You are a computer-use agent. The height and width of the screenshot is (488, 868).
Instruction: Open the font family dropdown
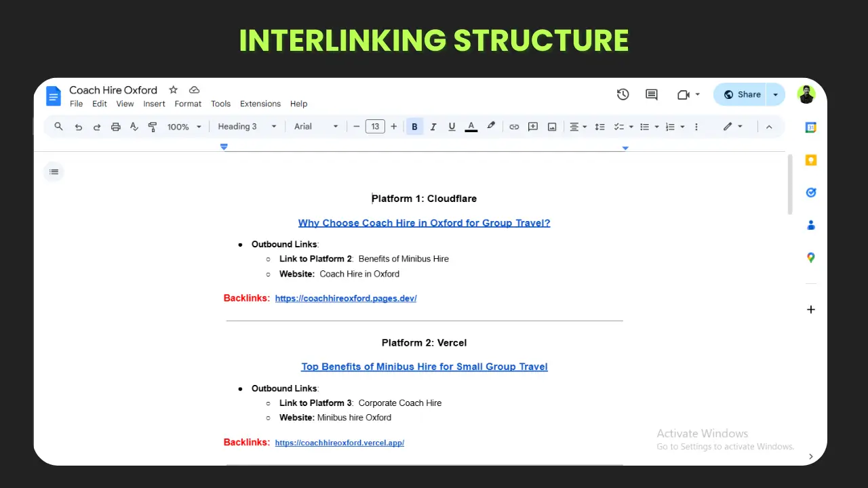tap(315, 127)
